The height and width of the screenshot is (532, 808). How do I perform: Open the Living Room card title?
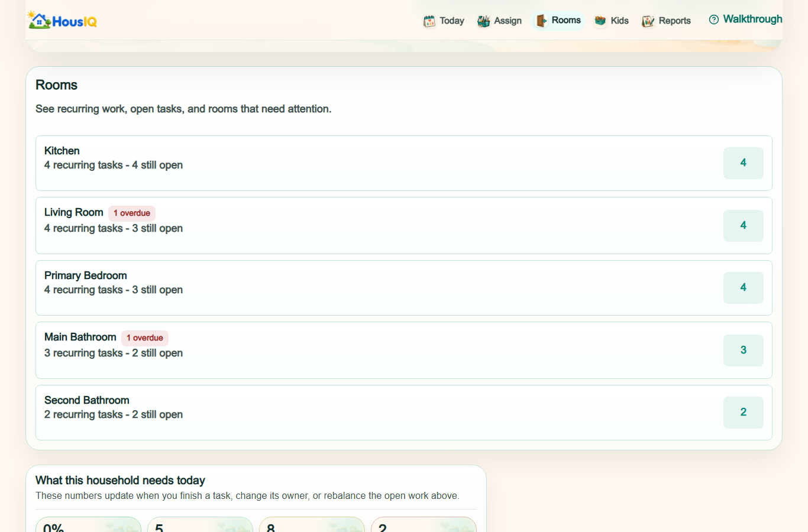tap(74, 212)
